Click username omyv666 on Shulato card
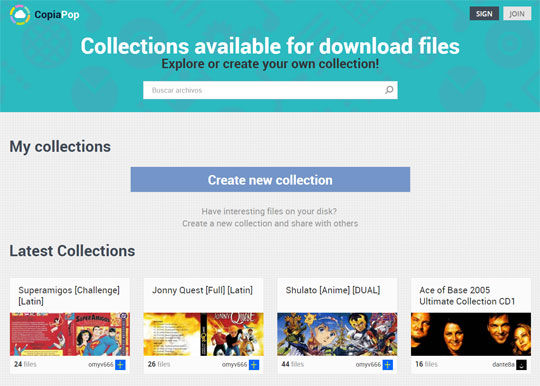The height and width of the screenshot is (386, 540). 368,365
